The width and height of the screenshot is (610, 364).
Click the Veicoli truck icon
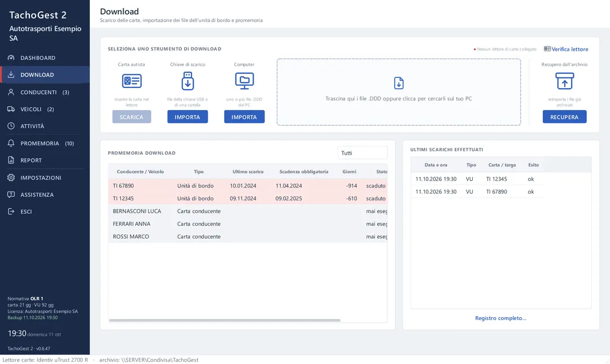(11, 109)
